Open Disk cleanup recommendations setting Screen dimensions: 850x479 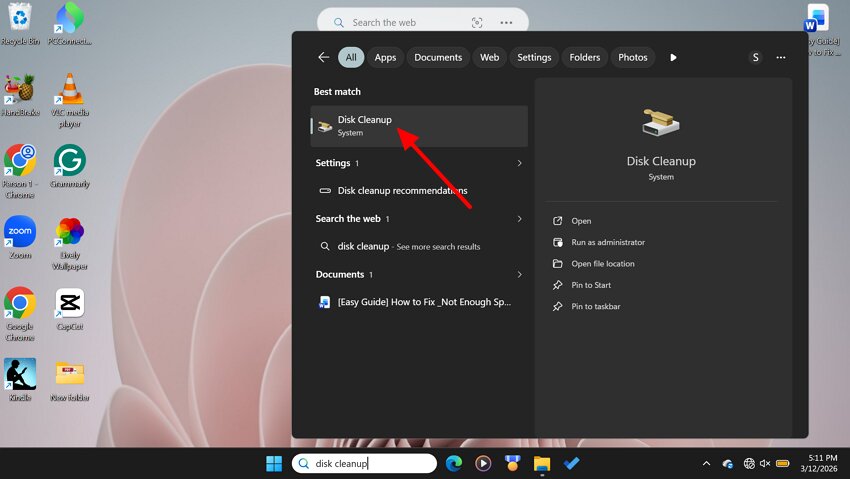[419, 191]
